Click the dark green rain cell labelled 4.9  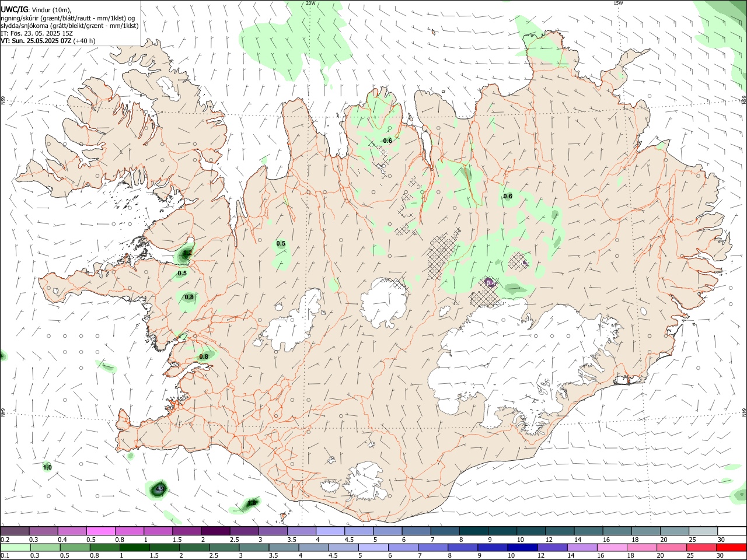(x=159, y=489)
